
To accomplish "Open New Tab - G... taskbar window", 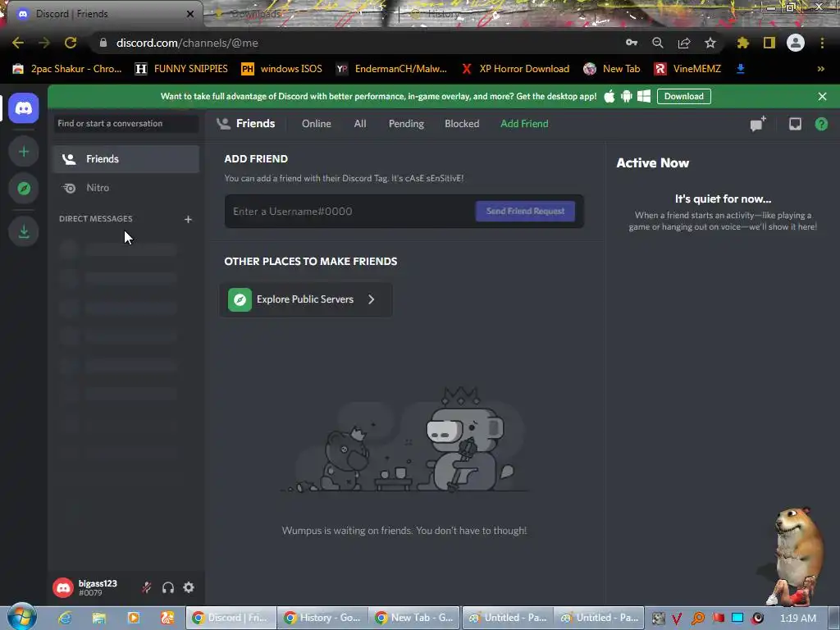I will point(414,618).
